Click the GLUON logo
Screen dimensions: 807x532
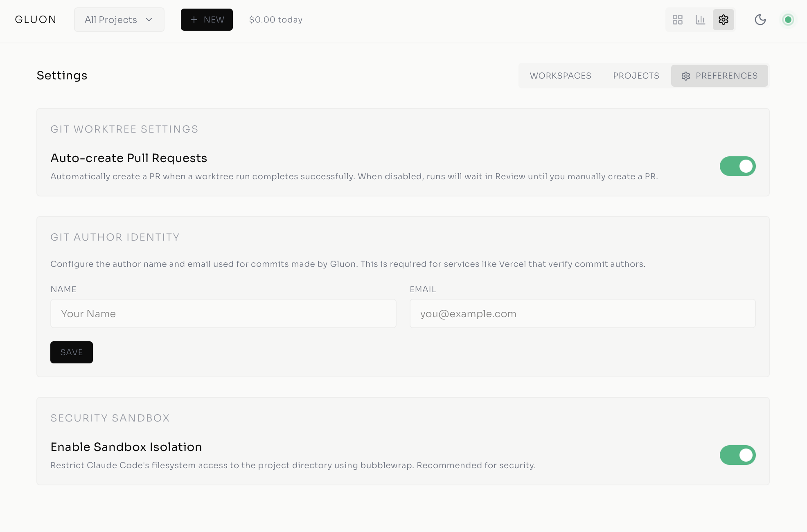[36, 20]
